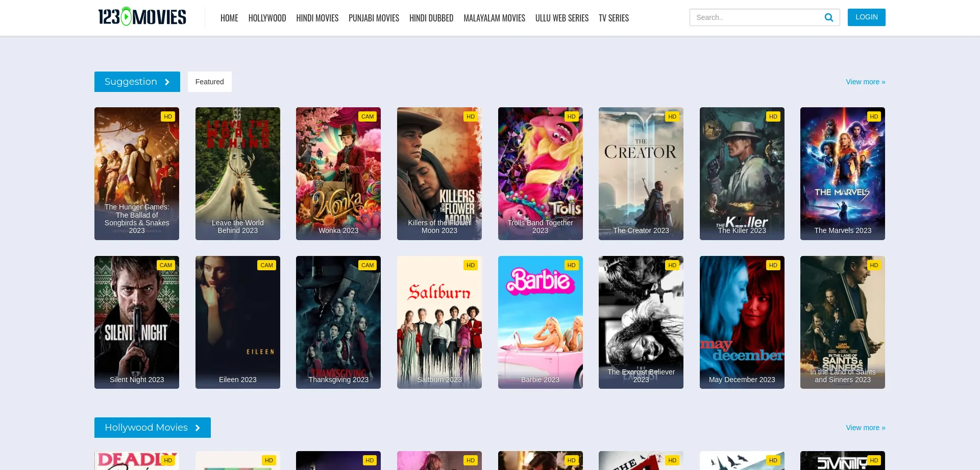Open The Marvels 2023 poster
This screenshot has height=470, width=980.
[843, 174]
